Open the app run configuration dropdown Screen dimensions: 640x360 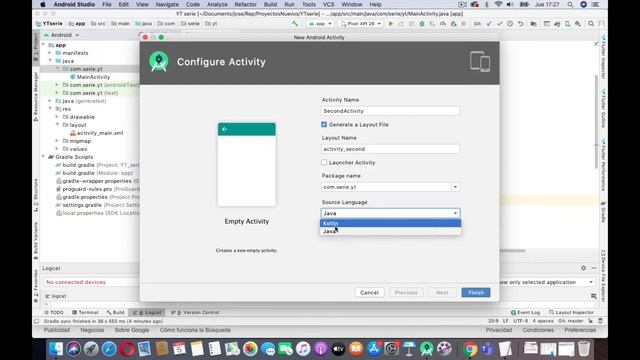click(x=320, y=24)
